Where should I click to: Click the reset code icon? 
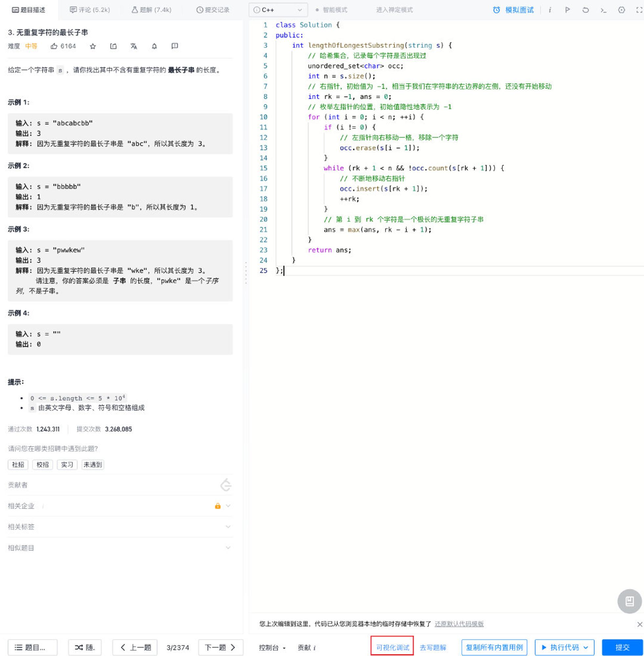coord(586,10)
